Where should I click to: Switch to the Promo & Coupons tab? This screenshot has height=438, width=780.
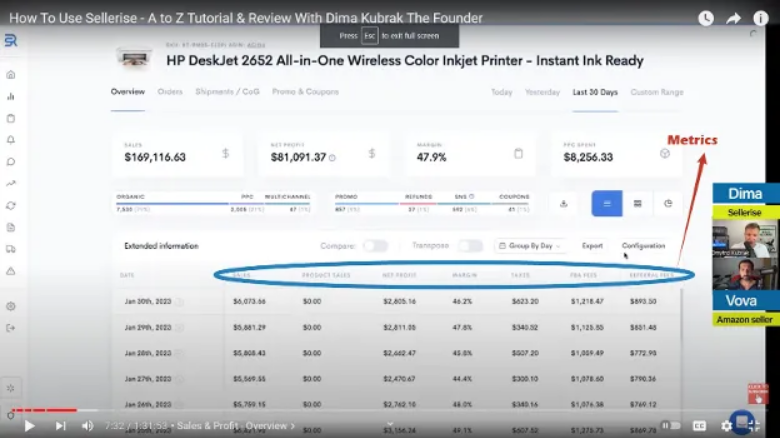pos(305,92)
